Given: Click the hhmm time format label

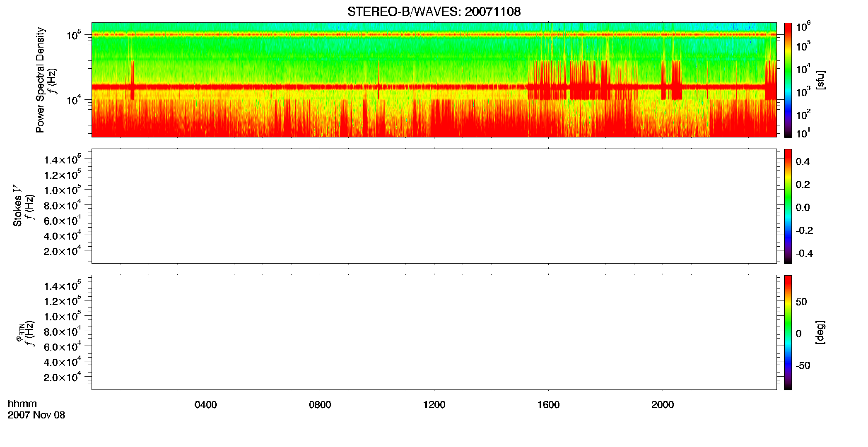Looking at the screenshot, I should [x=22, y=404].
